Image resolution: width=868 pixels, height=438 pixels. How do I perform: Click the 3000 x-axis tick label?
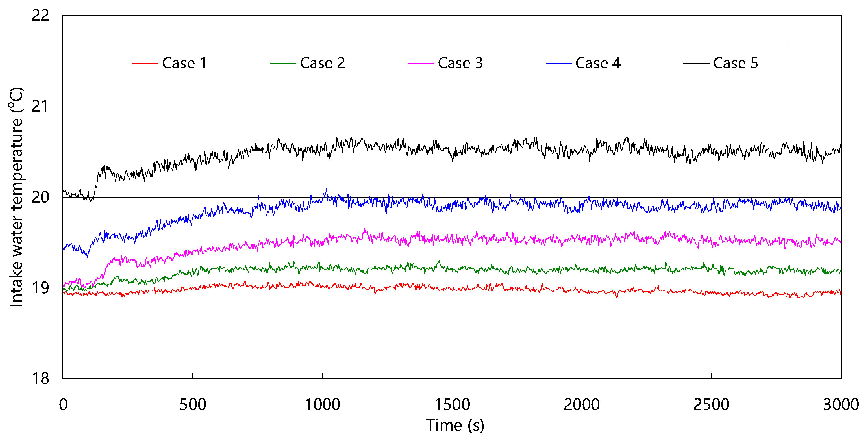pyautogui.click(x=841, y=404)
